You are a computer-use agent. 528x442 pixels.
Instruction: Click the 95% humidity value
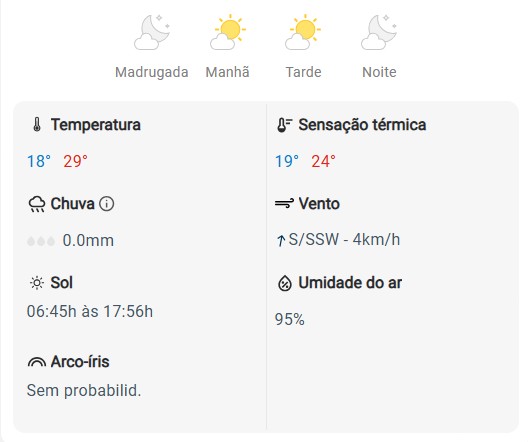pos(290,319)
